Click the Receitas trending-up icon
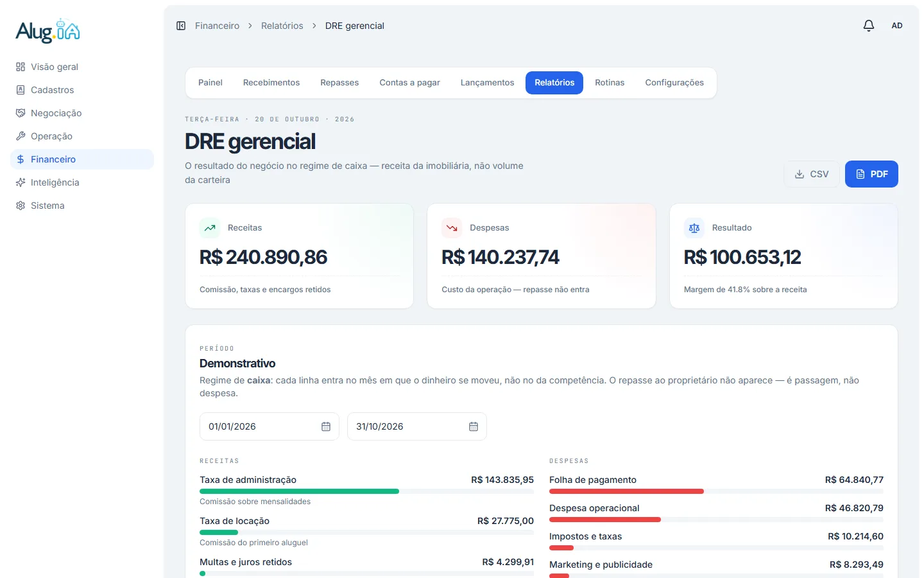 (x=210, y=228)
